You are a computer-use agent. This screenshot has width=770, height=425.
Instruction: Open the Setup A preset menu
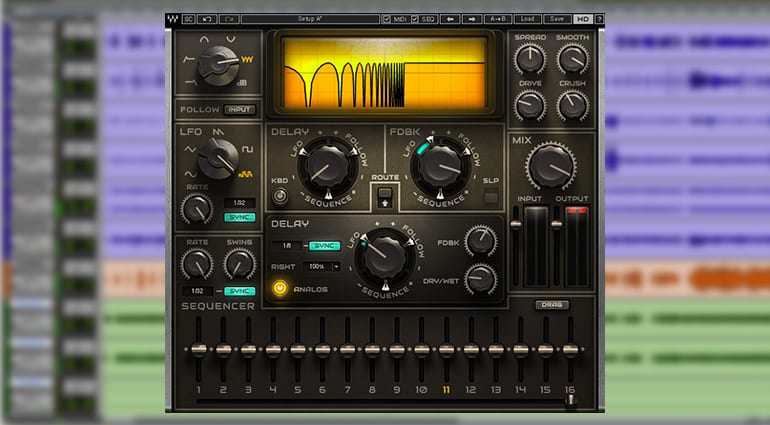tap(310, 19)
